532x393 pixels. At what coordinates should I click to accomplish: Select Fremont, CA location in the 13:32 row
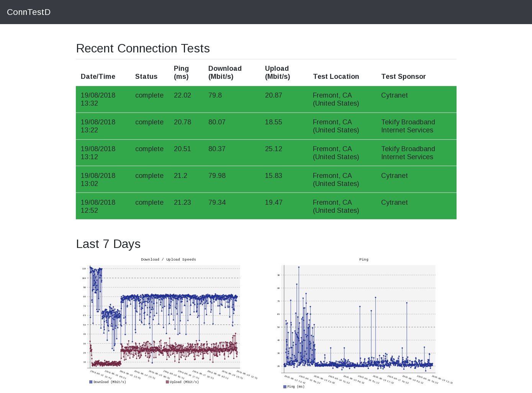tap(336, 99)
